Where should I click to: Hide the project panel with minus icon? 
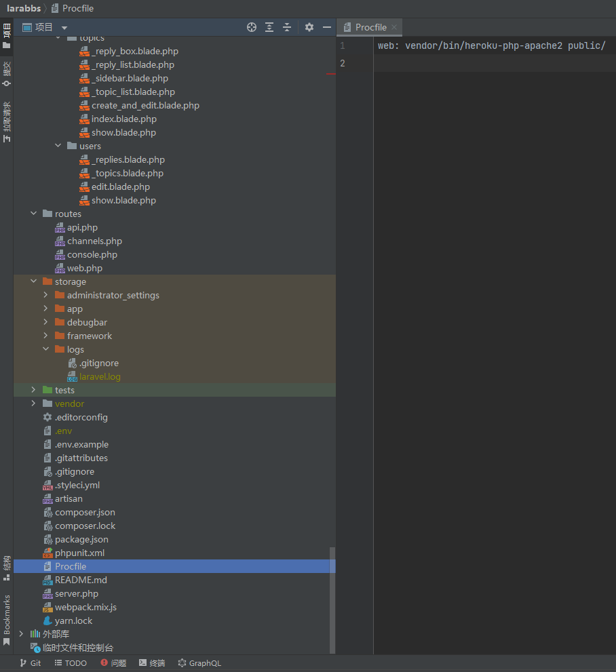click(x=327, y=27)
